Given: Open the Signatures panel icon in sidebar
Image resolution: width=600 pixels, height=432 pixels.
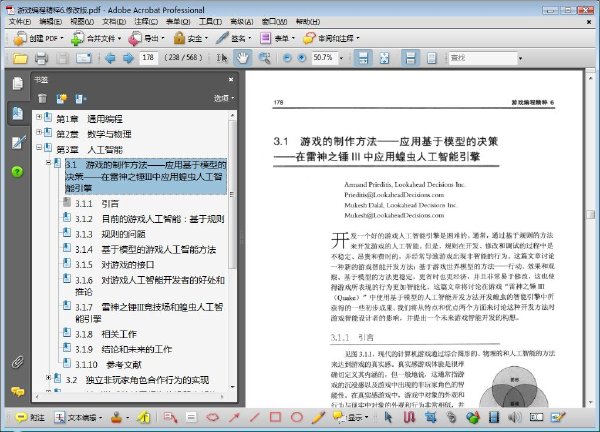Looking at the screenshot, I should click(x=18, y=142).
